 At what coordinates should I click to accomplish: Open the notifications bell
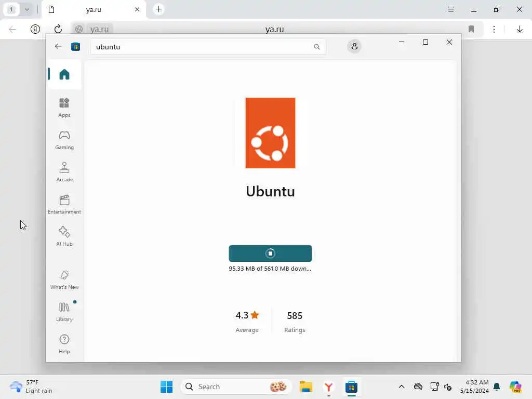coord(497,387)
